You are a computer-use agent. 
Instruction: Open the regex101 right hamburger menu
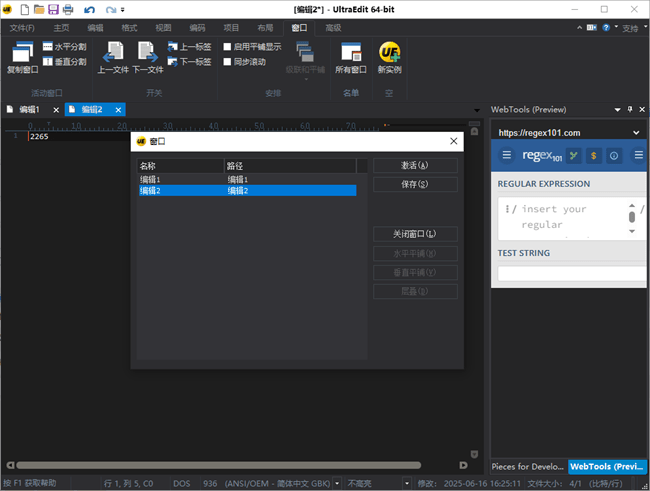point(639,155)
